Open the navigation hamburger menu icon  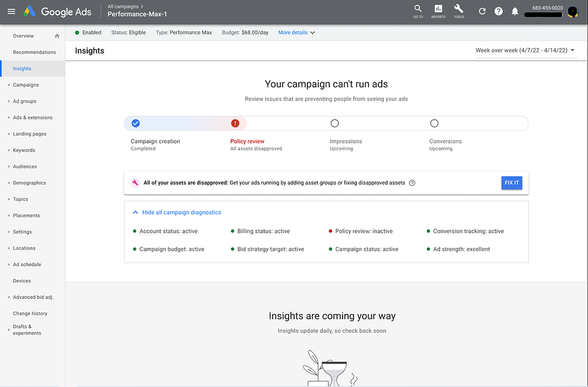click(x=11, y=11)
